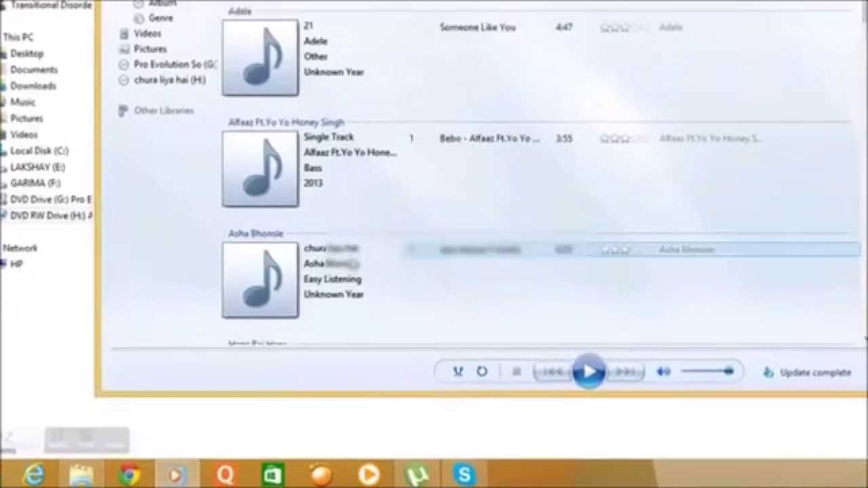Viewport: 868px width, 488px height.
Task: Select the Asha Bhonsle album art thumbnail
Action: [260, 280]
